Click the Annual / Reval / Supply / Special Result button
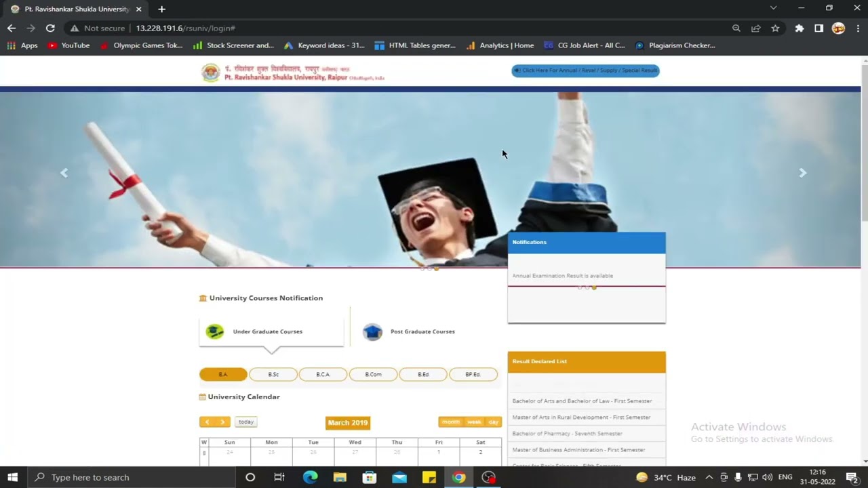The image size is (868, 488). tap(585, 70)
